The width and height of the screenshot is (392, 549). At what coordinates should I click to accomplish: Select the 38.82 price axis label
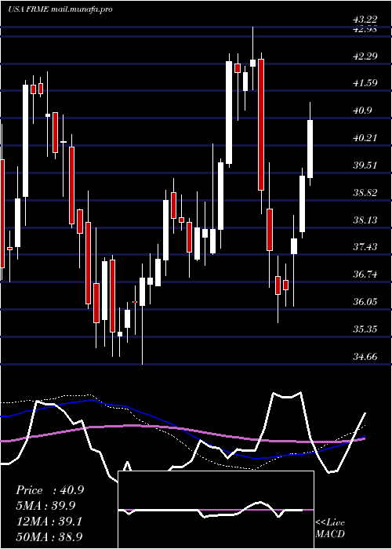[x=365, y=193]
